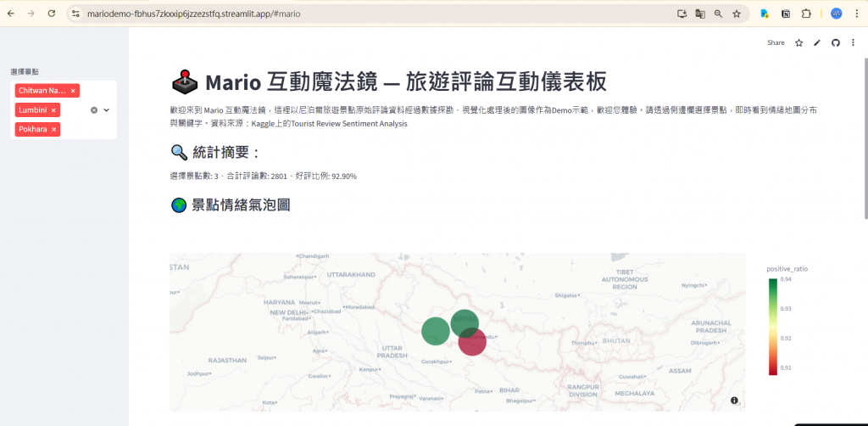Click the 0.91 legend value
The width and height of the screenshot is (868, 426).
click(x=785, y=367)
